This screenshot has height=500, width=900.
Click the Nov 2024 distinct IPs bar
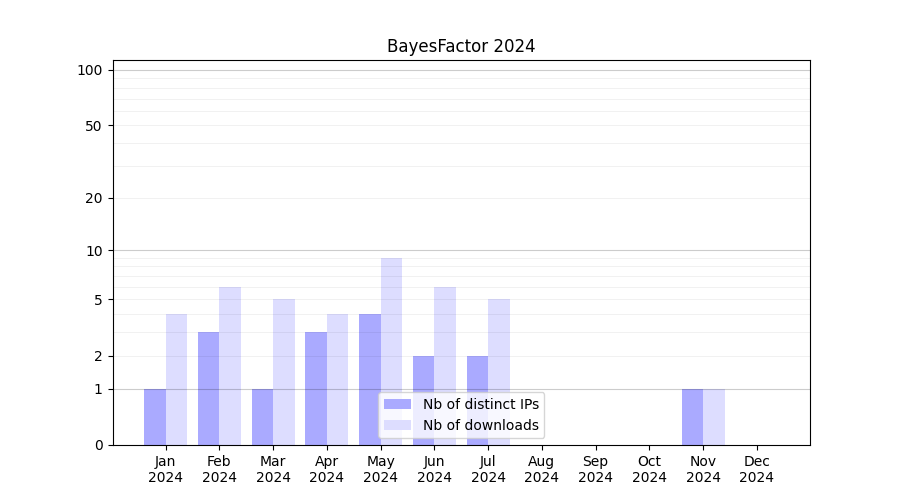[x=692, y=417]
